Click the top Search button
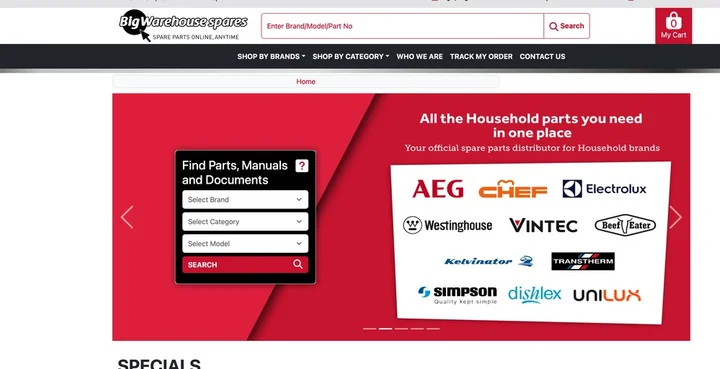This screenshot has height=369, width=720. point(567,26)
